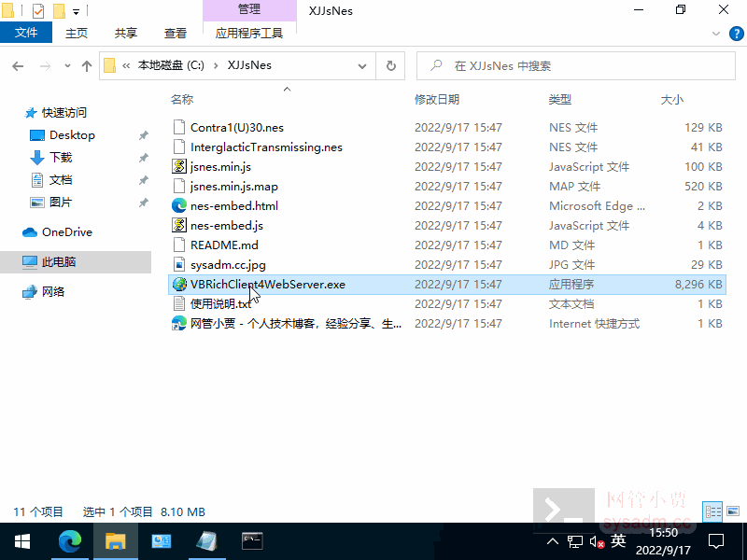Viewport: 747px width, 560px height.
Task: Click the nes-embed.js script icon
Action: pos(179,225)
